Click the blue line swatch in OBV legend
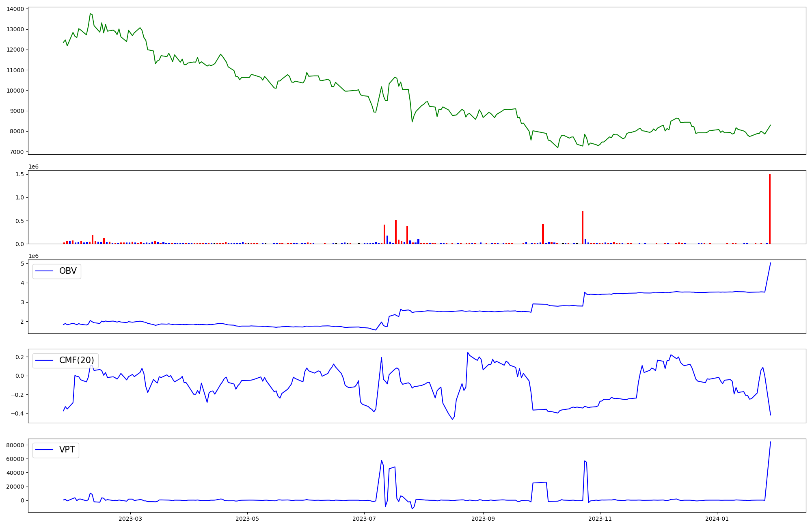 44,271
